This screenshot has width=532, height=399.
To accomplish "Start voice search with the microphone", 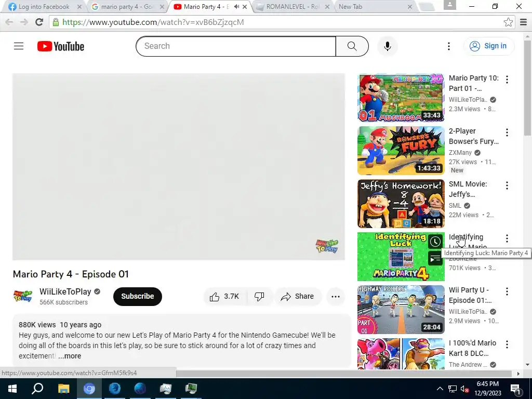I will point(387,46).
